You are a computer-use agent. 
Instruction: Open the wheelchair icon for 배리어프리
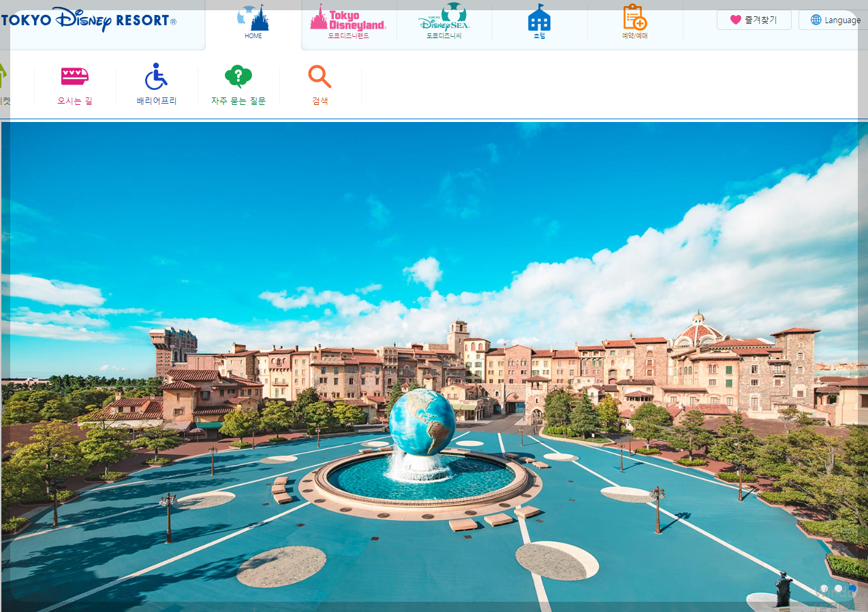(157, 85)
